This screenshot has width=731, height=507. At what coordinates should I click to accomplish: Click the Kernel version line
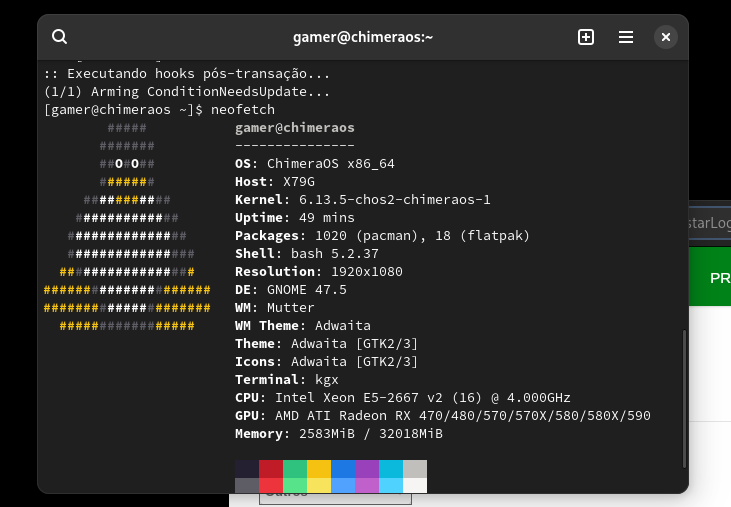363,200
